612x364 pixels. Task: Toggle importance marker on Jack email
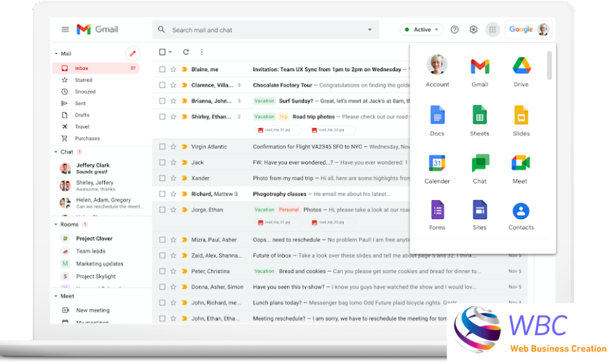[184, 162]
